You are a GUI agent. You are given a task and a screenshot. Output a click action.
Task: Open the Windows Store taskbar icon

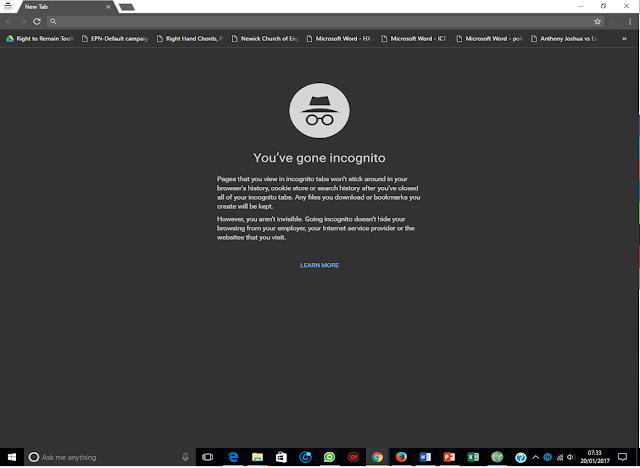tap(281, 457)
